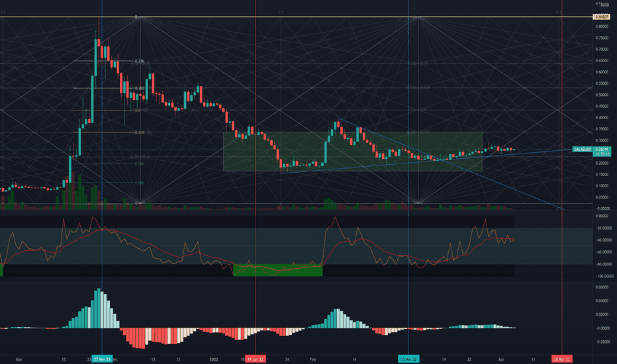Click the GALABUSD symbol label
The image size is (617, 364).
583,150
